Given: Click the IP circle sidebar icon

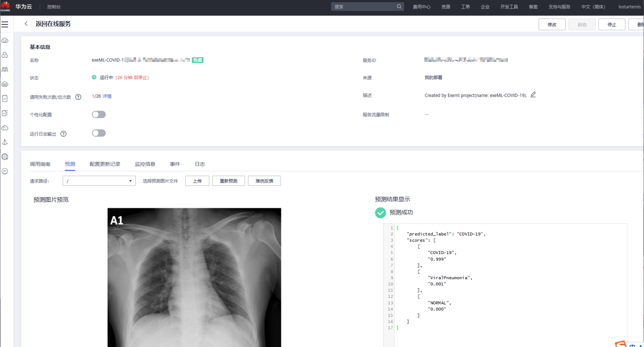Looking at the screenshot, I should point(5,171).
